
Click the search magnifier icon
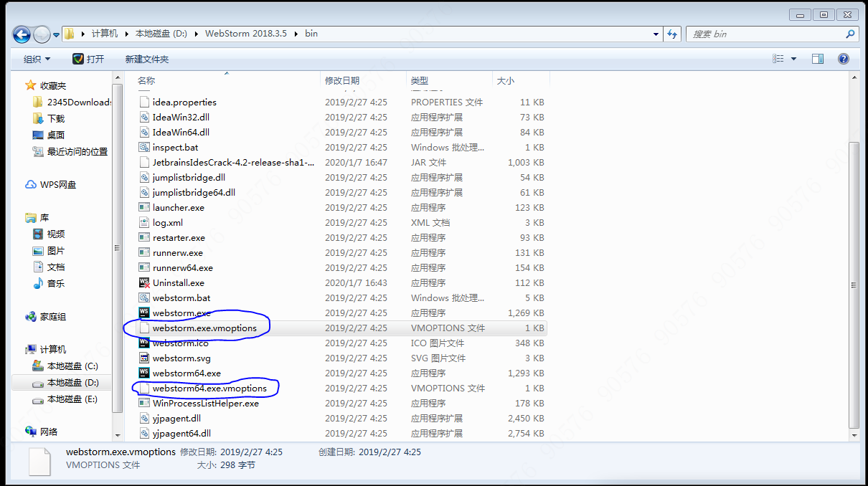[850, 34]
